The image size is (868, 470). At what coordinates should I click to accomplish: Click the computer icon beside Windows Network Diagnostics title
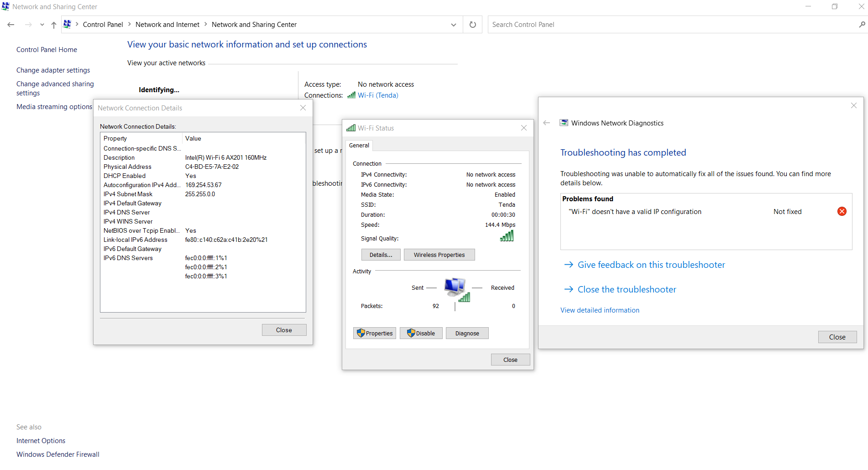coord(564,122)
